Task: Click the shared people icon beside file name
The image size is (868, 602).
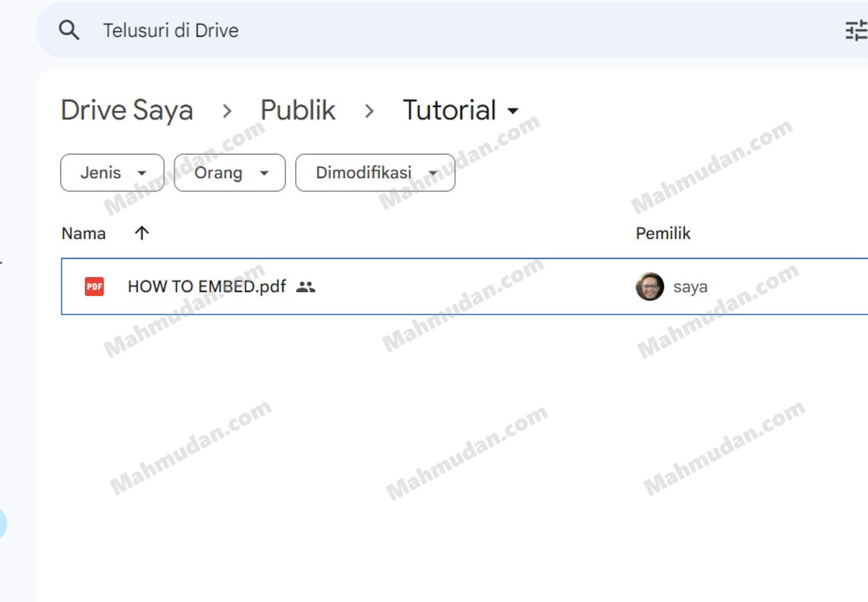Action: 306,287
